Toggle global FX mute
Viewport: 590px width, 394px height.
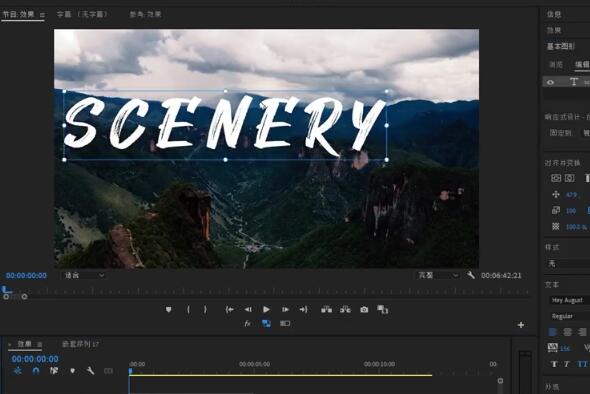coord(248,323)
